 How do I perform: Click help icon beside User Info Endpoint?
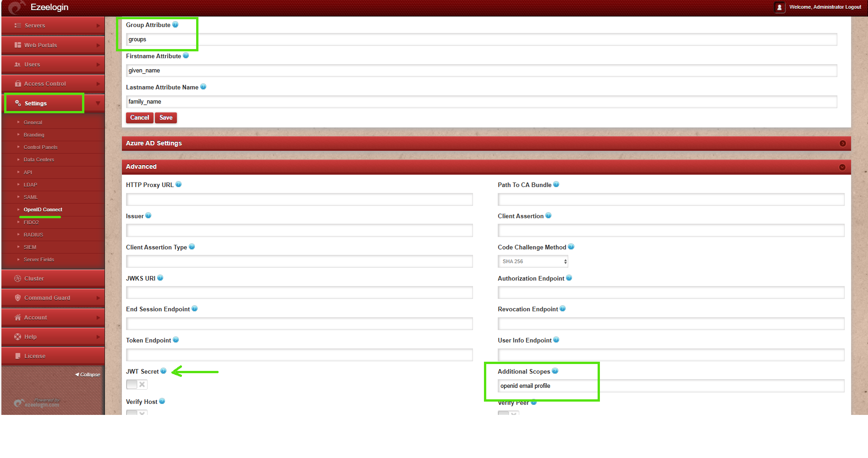point(556,340)
